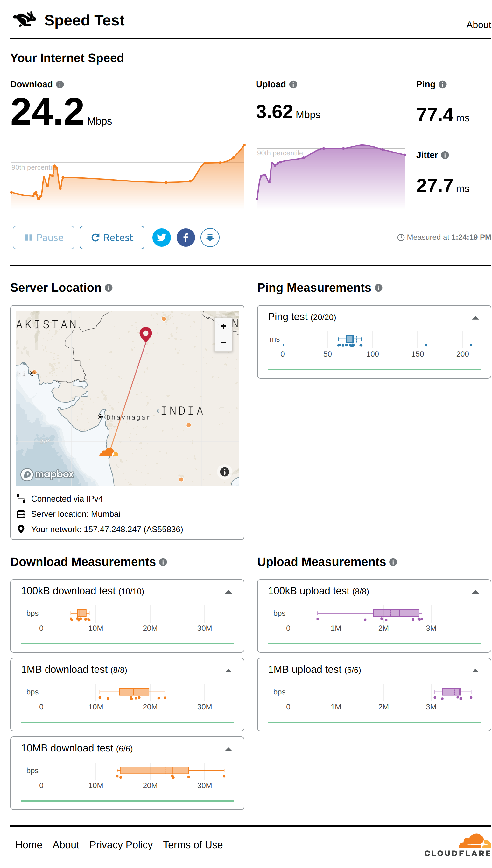Collapse the 1MB upload test panel
The height and width of the screenshot is (868, 492).
click(x=475, y=671)
